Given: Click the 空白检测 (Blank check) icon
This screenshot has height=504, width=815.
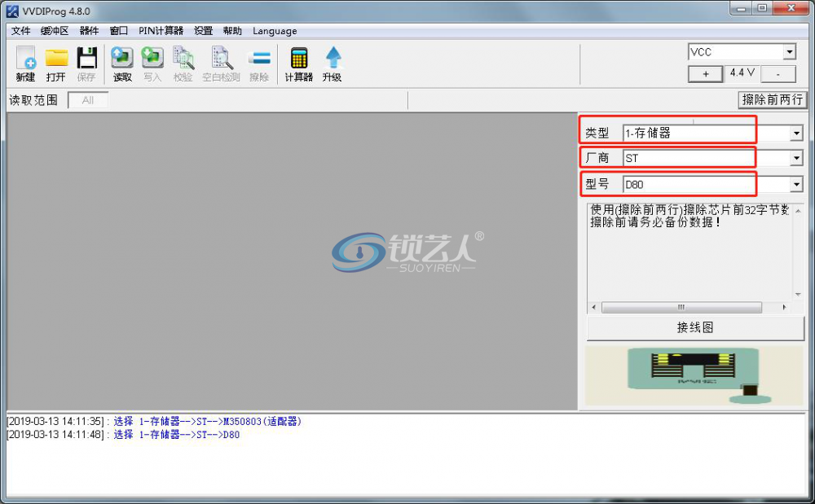Looking at the screenshot, I should click(221, 64).
